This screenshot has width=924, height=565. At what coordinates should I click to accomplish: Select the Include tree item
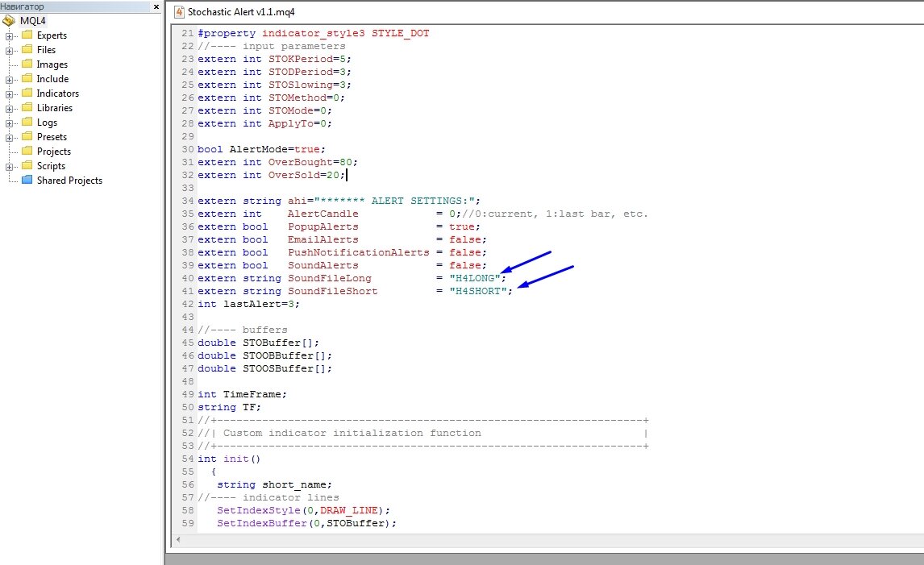pos(52,78)
